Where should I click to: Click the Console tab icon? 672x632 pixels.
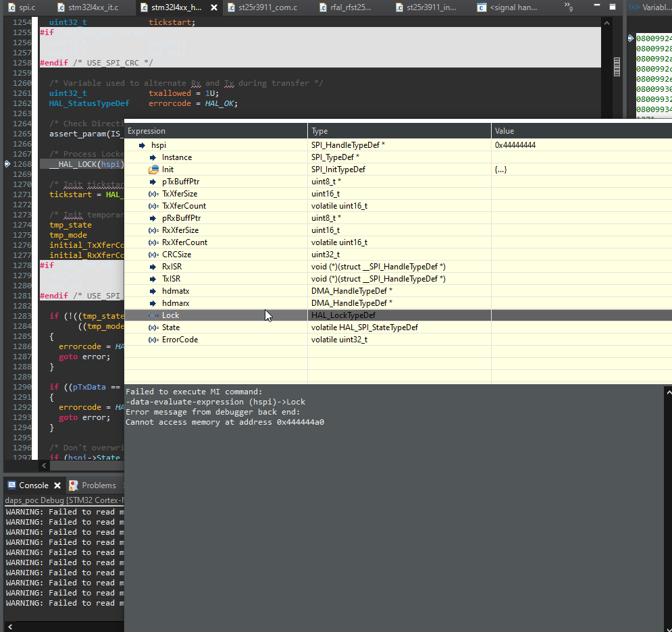point(11,485)
